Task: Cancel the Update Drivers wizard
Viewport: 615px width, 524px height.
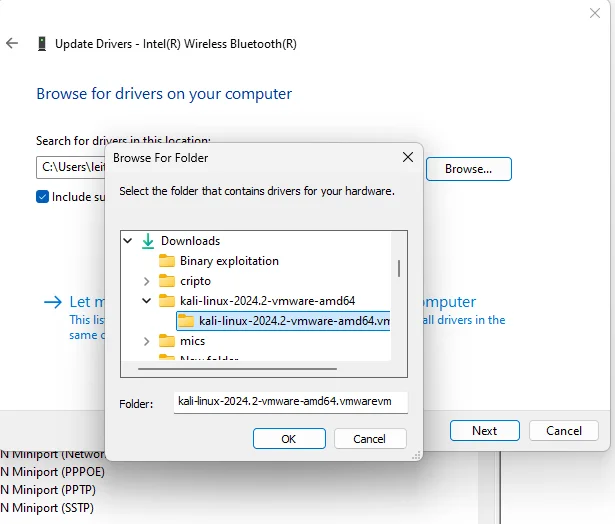Action: coord(564,431)
